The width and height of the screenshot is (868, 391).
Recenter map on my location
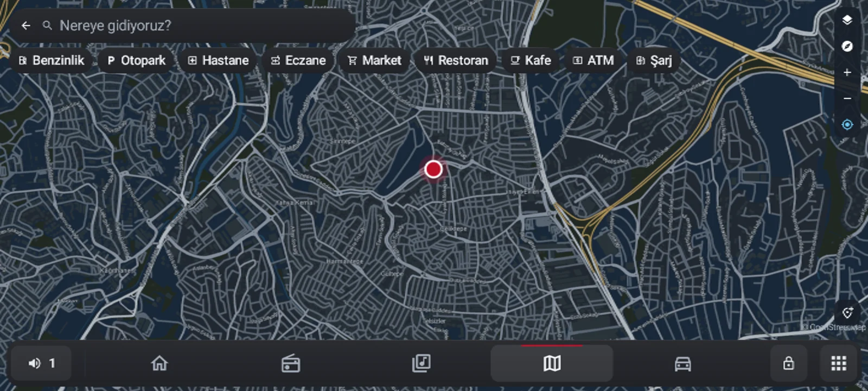pos(847,125)
